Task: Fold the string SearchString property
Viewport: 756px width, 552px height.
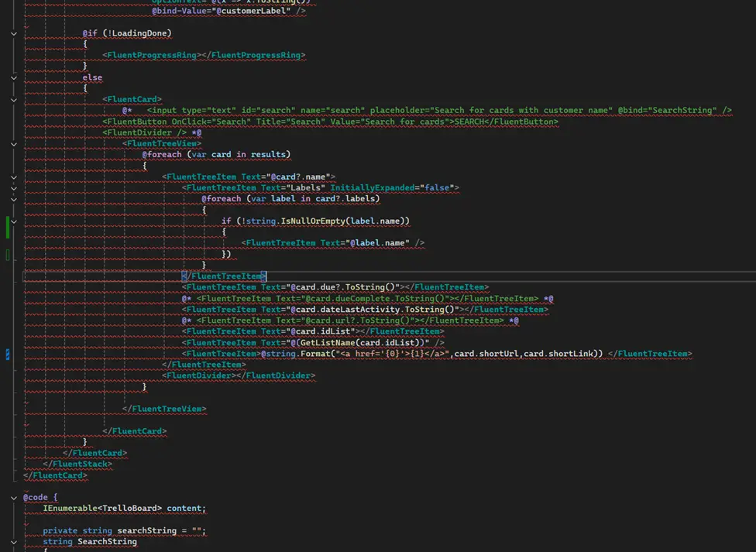Action: click(14, 542)
